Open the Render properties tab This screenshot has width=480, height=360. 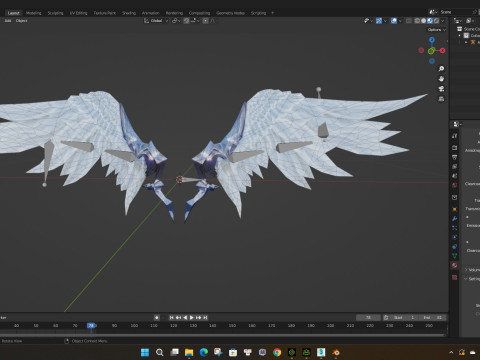pyautogui.click(x=454, y=147)
